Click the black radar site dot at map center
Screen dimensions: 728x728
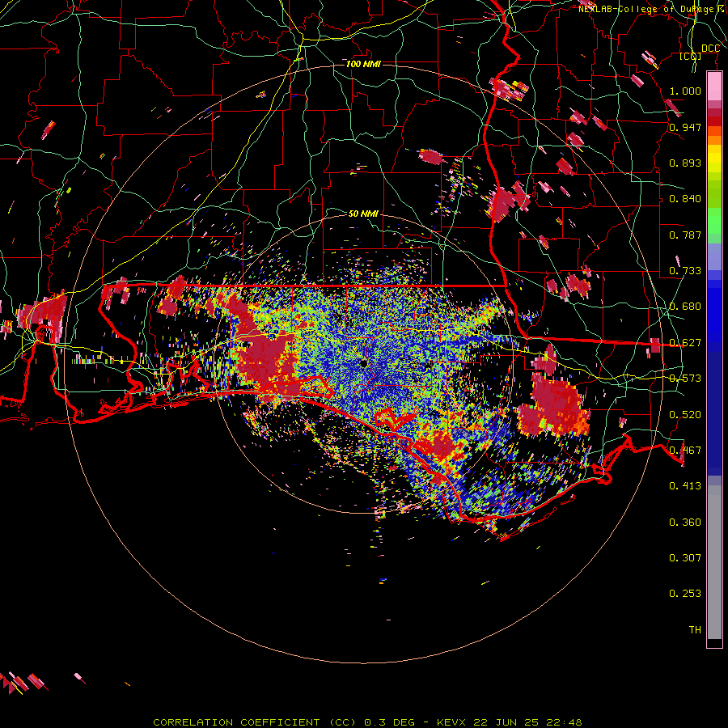point(363,363)
